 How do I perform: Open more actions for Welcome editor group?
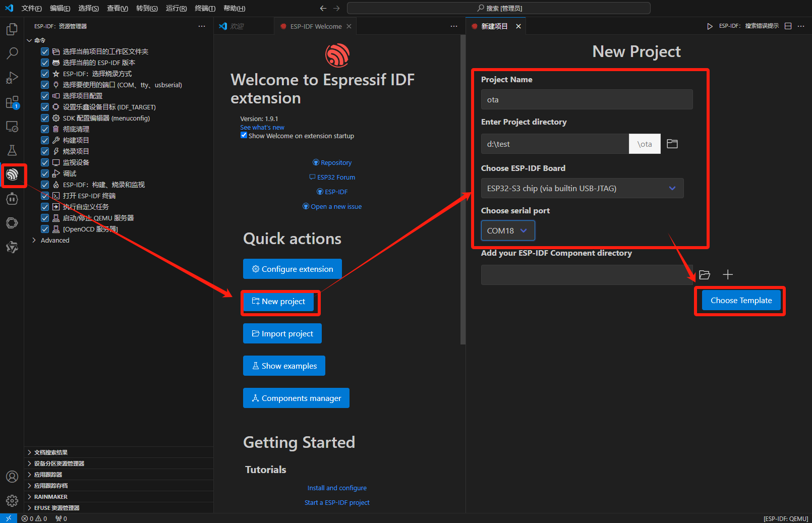(454, 26)
